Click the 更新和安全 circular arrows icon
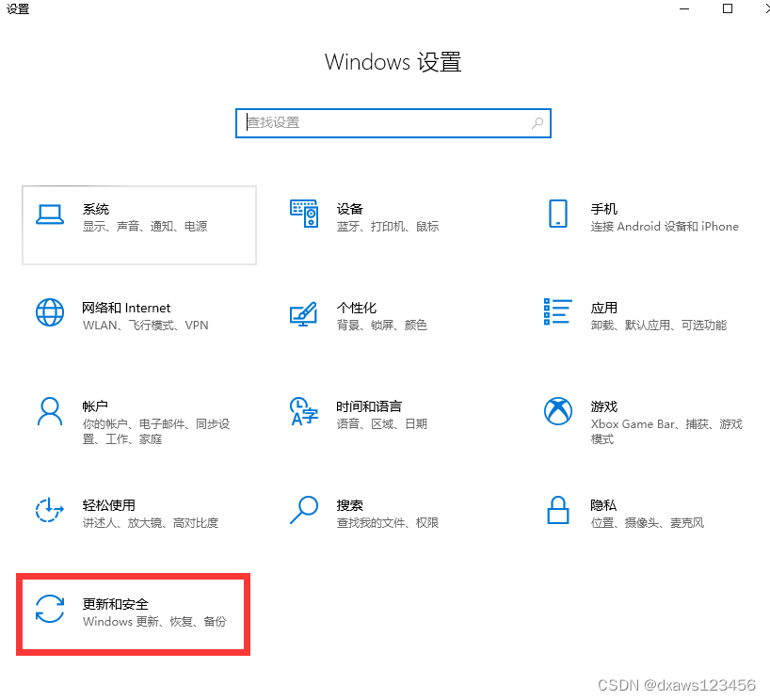Viewport: 770px width, 700px height. click(x=50, y=609)
